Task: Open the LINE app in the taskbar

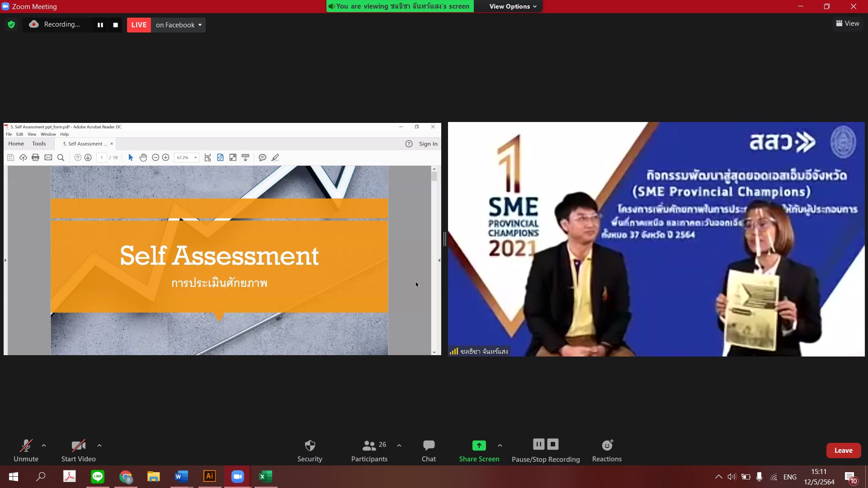Action: [x=98, y=476]
